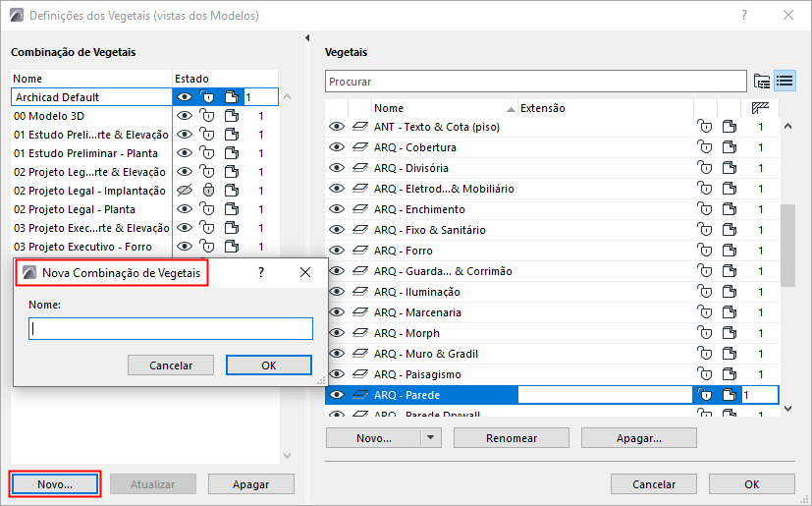Viewport: 812px width, 506px height.
Task: Click the locked padlock of 02 Projeto Legal - Implantação
Action: pyautogui.click(x=207, y=191)
